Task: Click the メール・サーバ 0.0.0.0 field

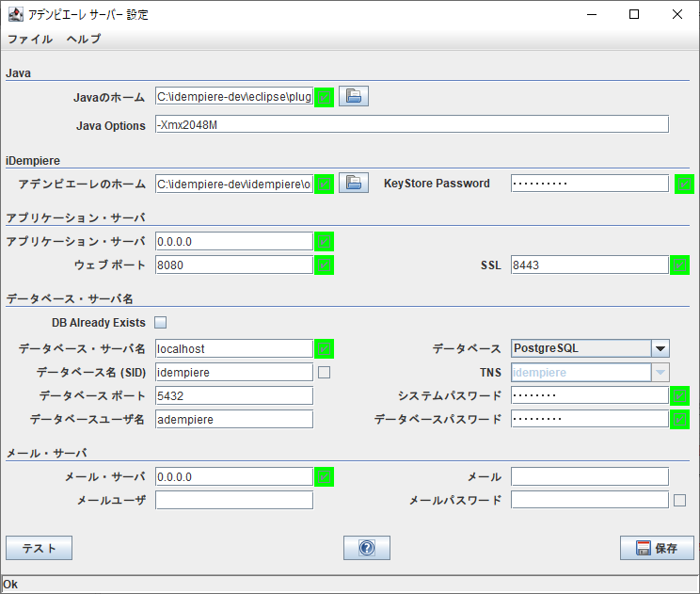Action: [x=234, y=476]
